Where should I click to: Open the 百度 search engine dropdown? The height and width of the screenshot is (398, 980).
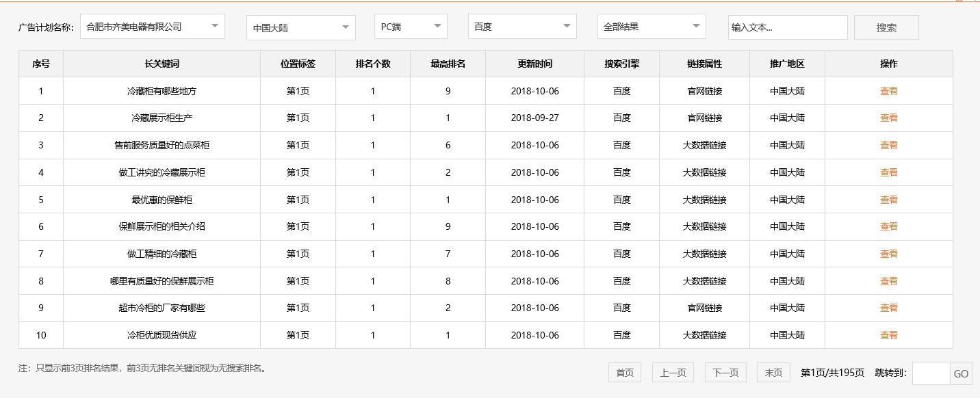point(521,26)
